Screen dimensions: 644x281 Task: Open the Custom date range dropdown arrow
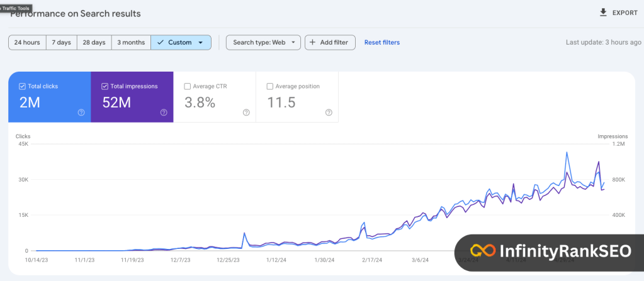click(201, 43)
